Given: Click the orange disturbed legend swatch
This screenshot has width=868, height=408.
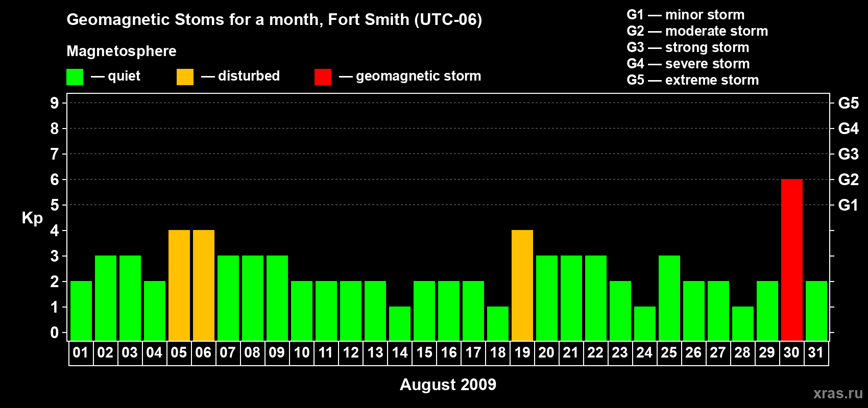Looking at the screenshot, I should (x=185, y=77).
